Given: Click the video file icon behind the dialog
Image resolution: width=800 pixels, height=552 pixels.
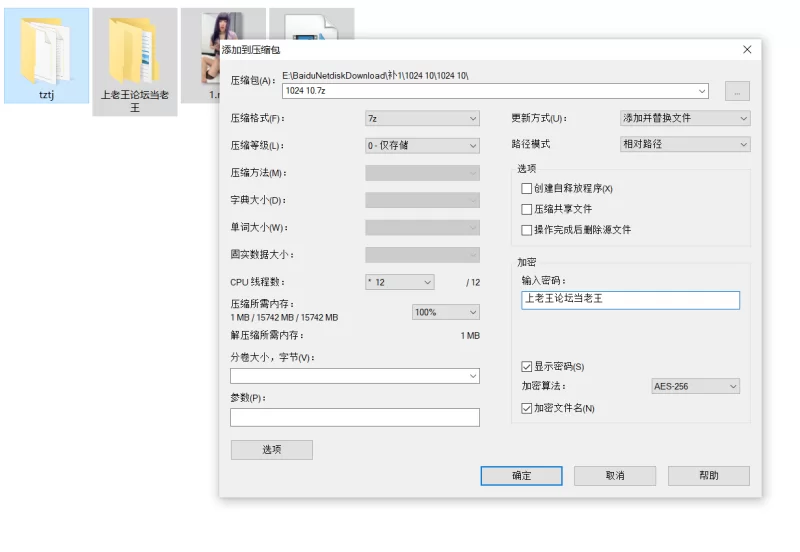Looking at the screenshot, I should tap(311, 27).
